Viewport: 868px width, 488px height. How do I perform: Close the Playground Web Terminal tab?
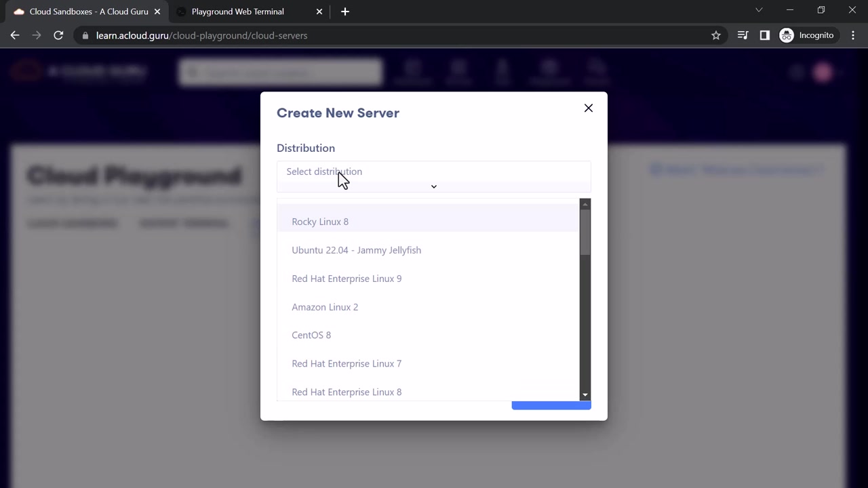click(320, 12)
